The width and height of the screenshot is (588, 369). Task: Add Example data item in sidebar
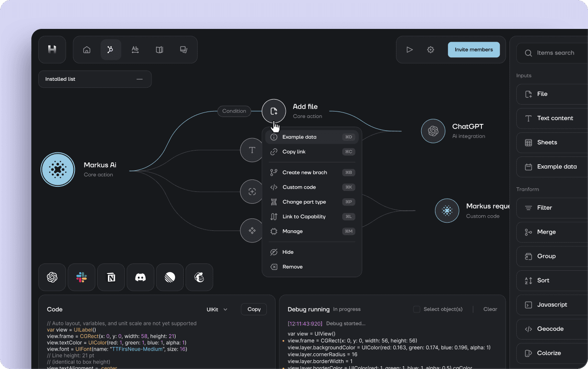click(x=552, y=167)
